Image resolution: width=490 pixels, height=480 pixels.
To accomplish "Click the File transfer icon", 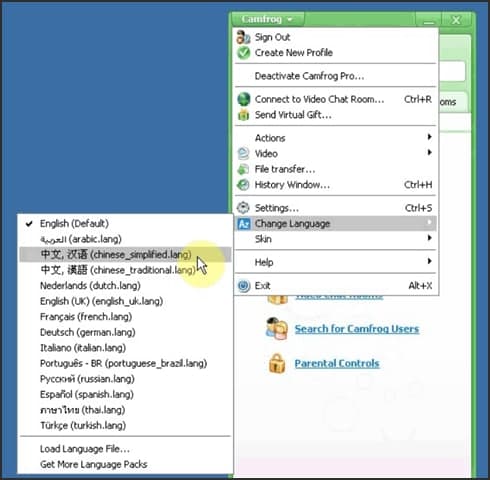I will [243, 169].
